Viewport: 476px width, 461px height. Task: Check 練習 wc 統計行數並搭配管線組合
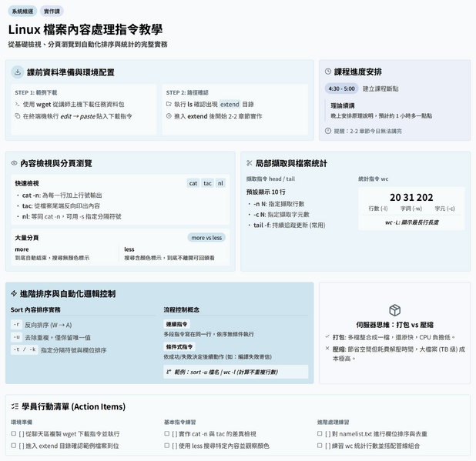320,446
